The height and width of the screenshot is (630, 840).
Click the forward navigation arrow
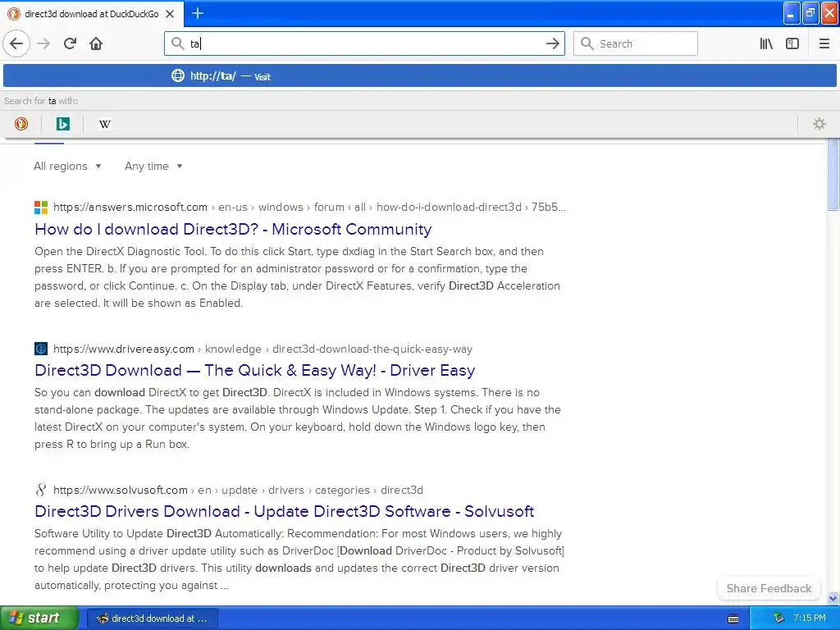coord(44,43)
